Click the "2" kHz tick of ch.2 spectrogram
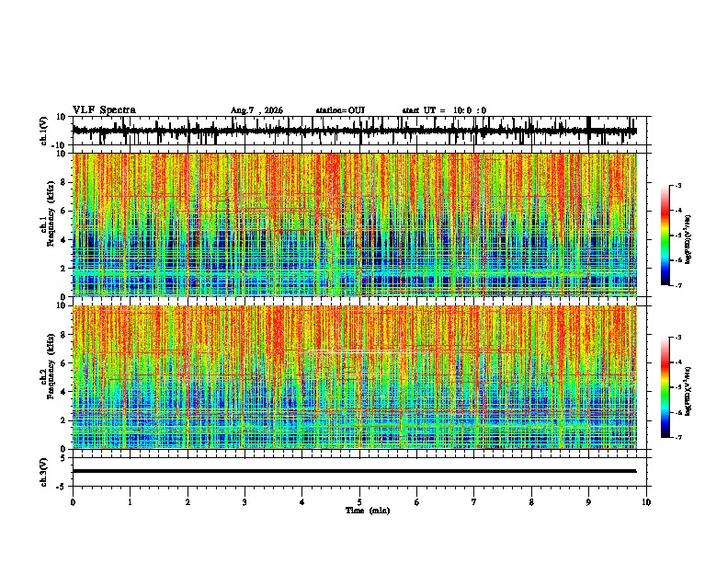728x563 pixels. [x=63, y=420]
